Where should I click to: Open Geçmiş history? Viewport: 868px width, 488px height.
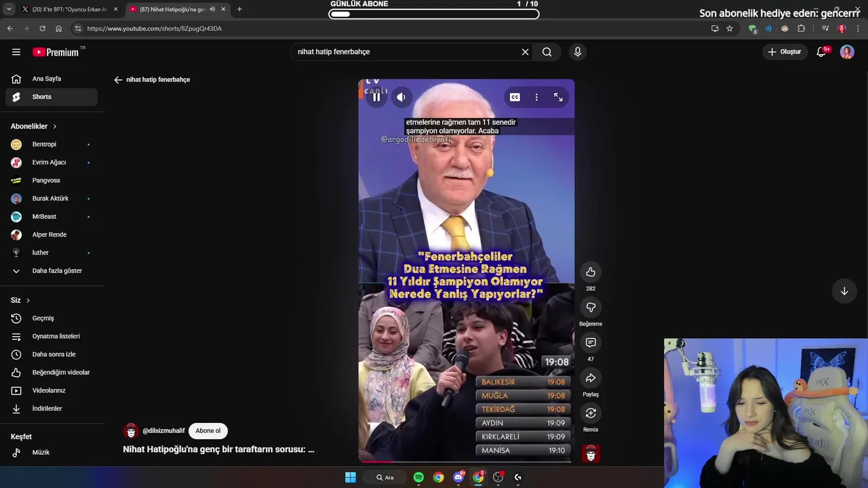coord(52,318)
